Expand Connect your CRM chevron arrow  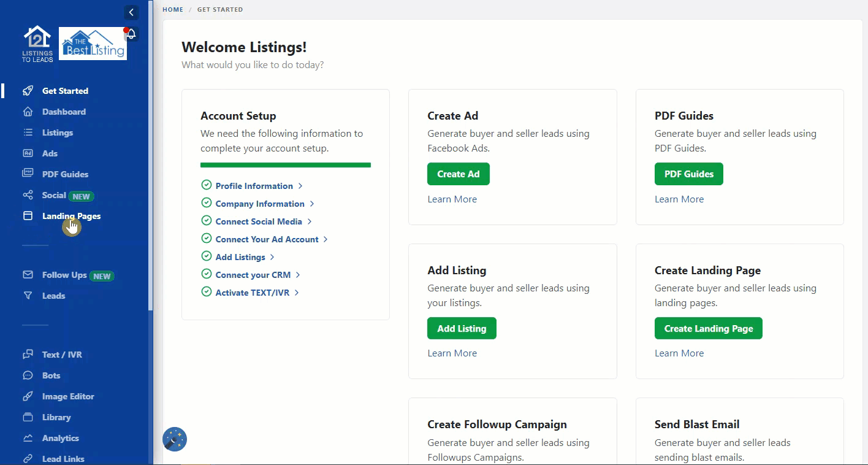point(298,275)
